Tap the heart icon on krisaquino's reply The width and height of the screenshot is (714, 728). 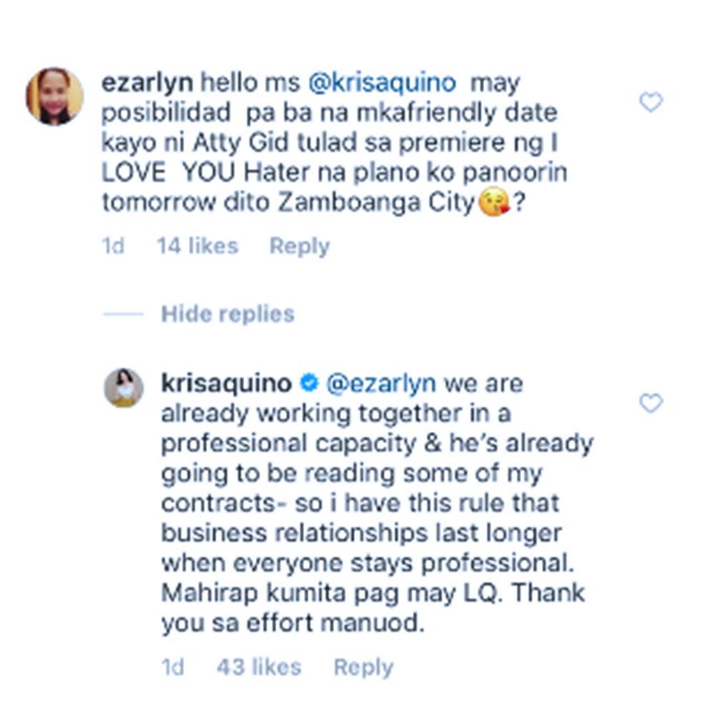(x=651, y=403)
